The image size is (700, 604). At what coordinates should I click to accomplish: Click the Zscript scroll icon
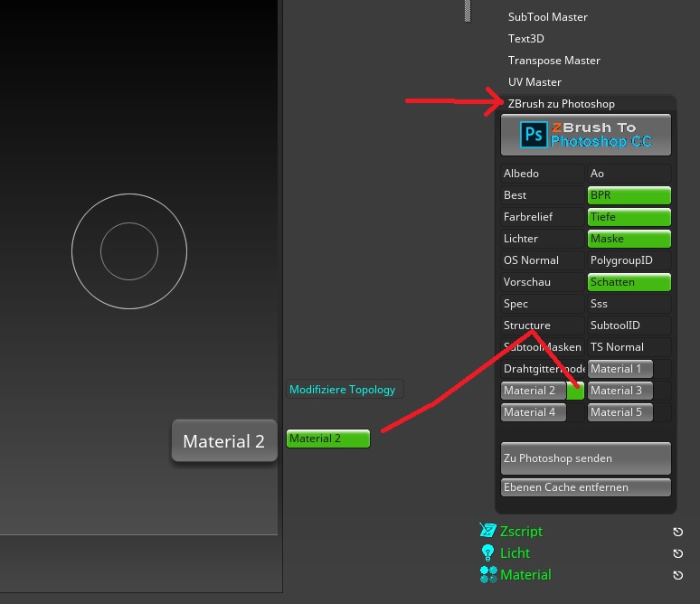click(x=487, y=531)
